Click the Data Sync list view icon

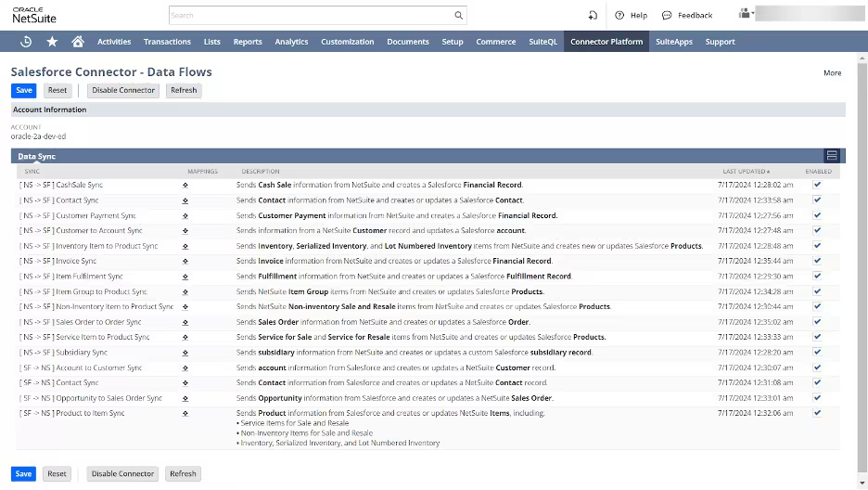[x=832, y=156]
